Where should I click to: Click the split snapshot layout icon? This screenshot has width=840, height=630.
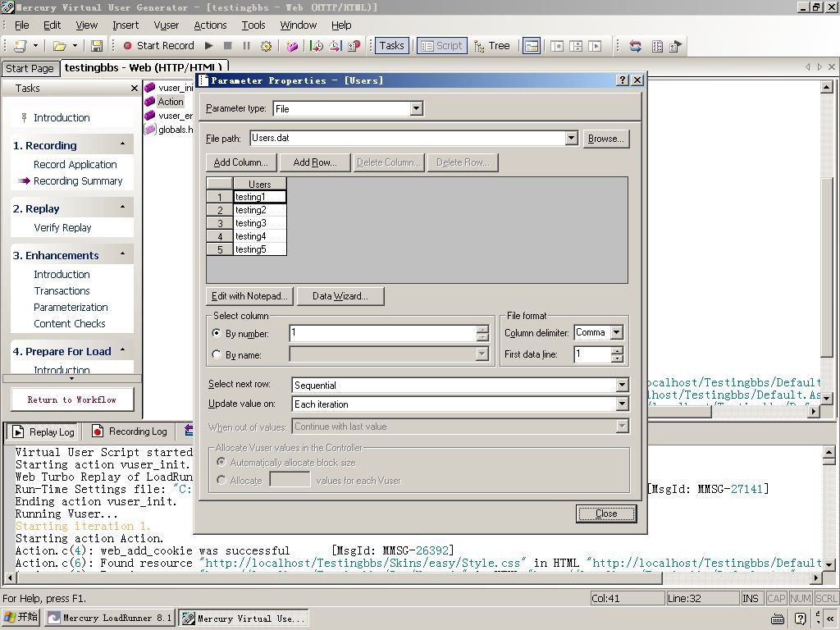pos(576,46)
